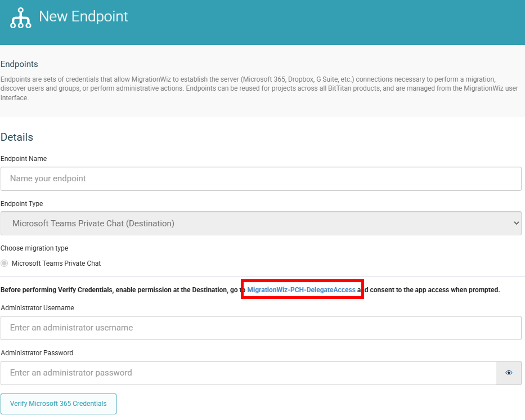Click the New Endpoint header title
Image resolution: width=525 pixels, height=420 pixels.
(x=83, y=16)
